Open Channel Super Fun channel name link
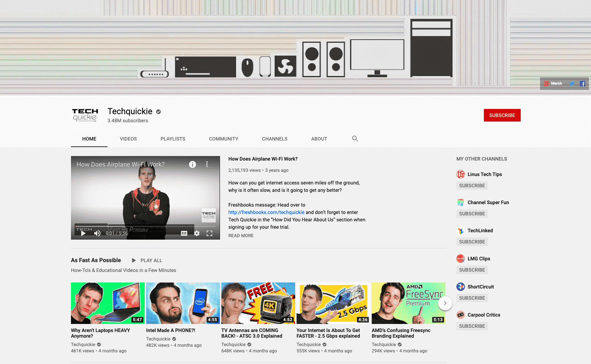 (x=488, y=202)
